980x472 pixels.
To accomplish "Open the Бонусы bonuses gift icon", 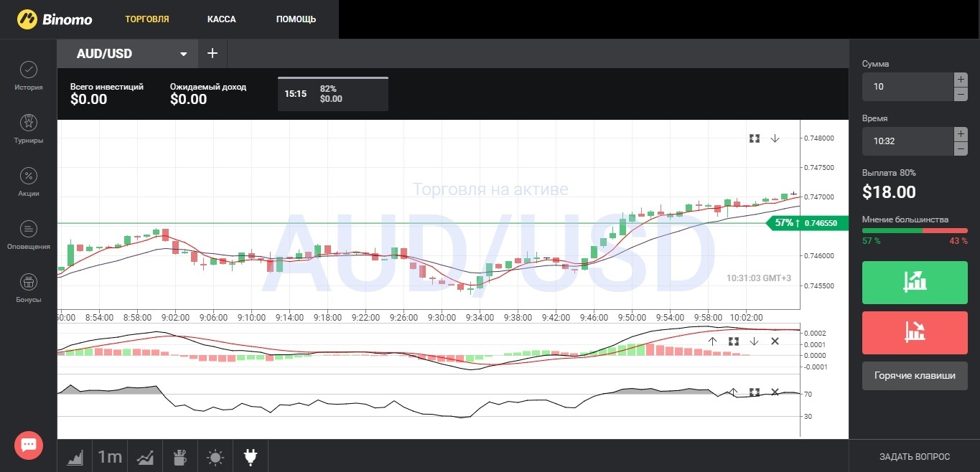I will point(29,282).
